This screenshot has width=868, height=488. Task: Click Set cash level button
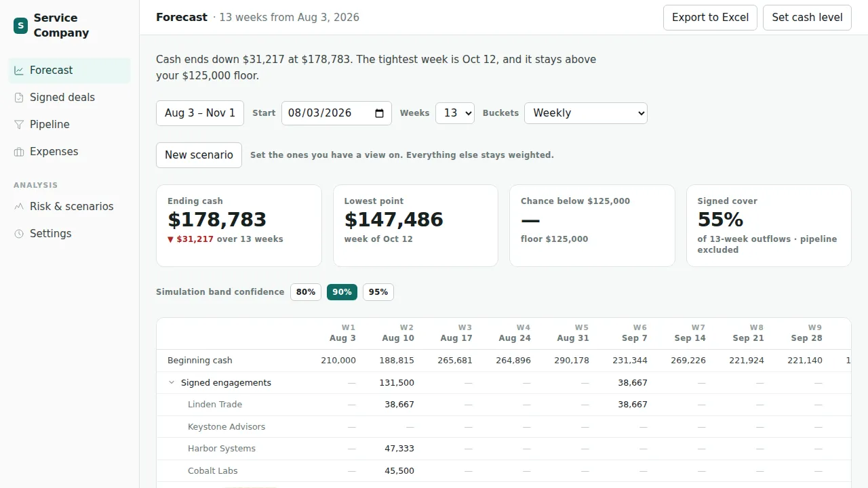click(x=807, y=18)
